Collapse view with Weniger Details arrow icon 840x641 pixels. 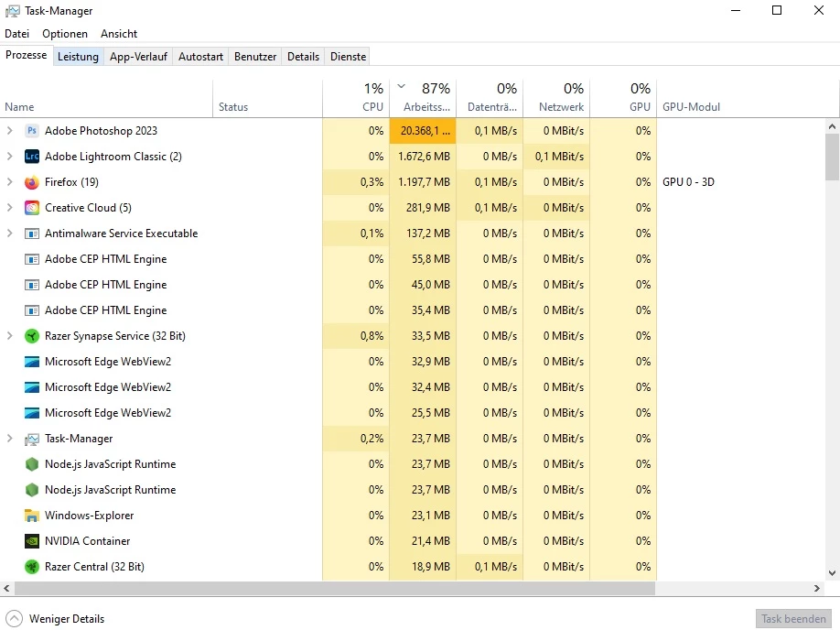(14, 618)
